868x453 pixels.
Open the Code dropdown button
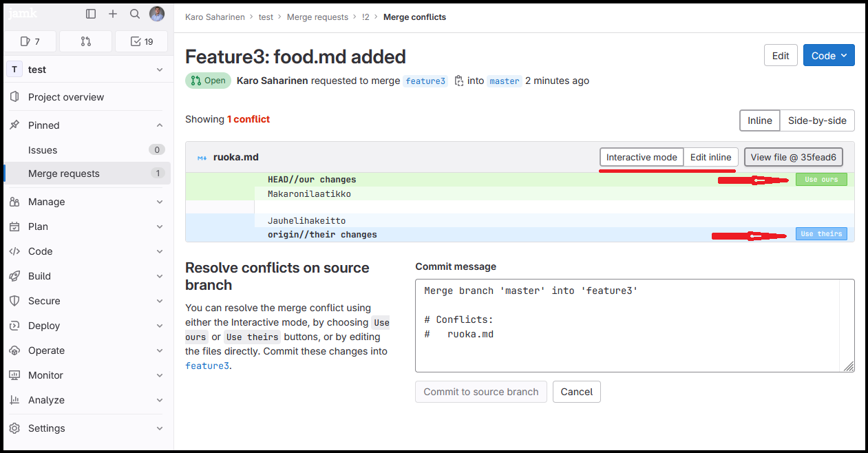829,56
